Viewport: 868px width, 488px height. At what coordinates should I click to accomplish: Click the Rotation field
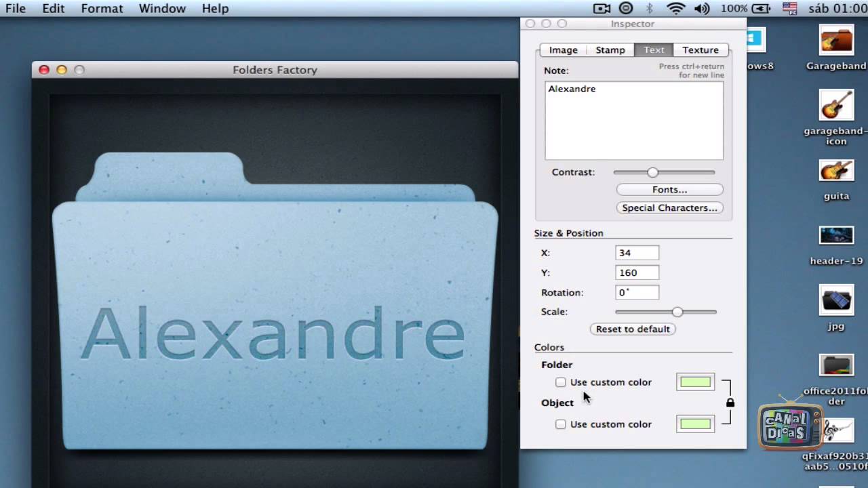pyautogui.click(x=637, y=293)
